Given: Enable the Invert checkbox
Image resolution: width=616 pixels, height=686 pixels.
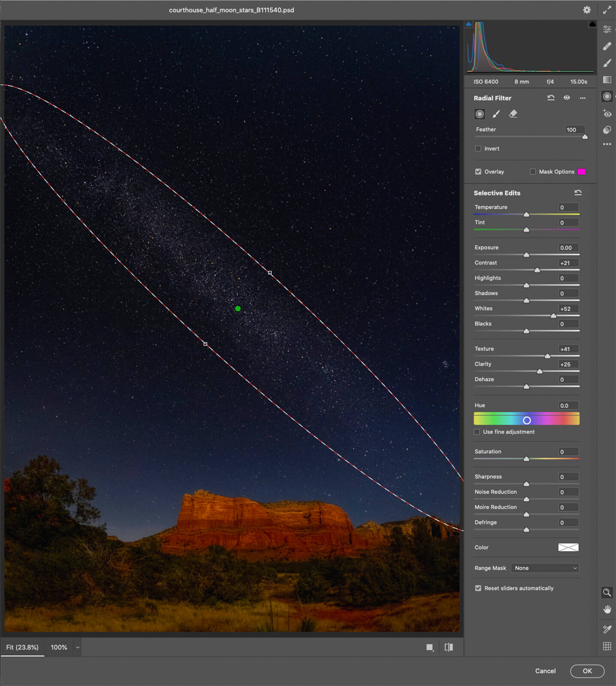Looking at the screenshot, I should pyautogui.click(x=478, y=149).
